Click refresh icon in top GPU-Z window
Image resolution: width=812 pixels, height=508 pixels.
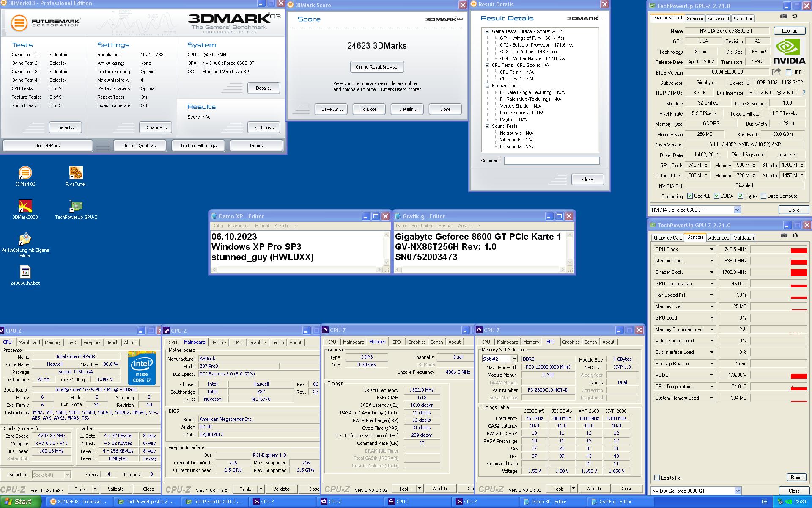795,17
